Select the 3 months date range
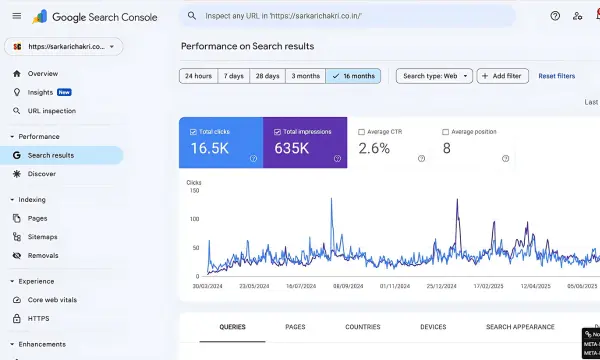Viewport: 600px width, 360px height. (305, 76)
